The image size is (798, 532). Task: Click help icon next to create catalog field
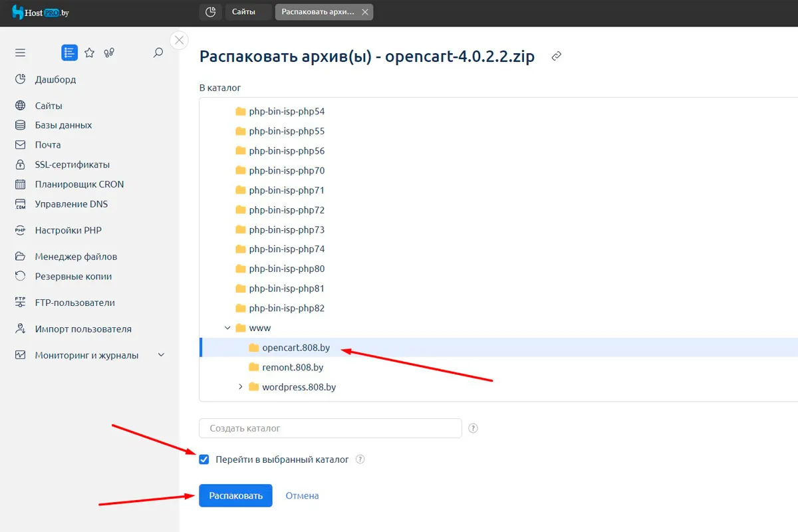coord(473,428)
